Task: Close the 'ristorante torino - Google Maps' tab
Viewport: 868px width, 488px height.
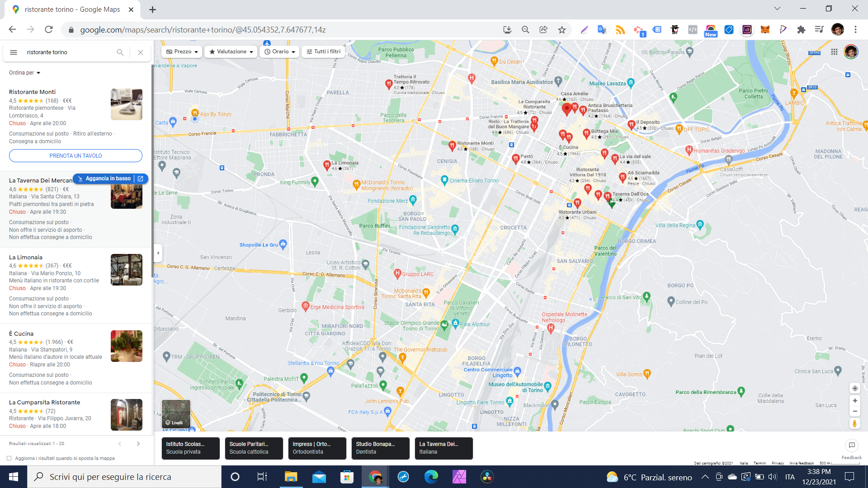Action: pos(131,9)
